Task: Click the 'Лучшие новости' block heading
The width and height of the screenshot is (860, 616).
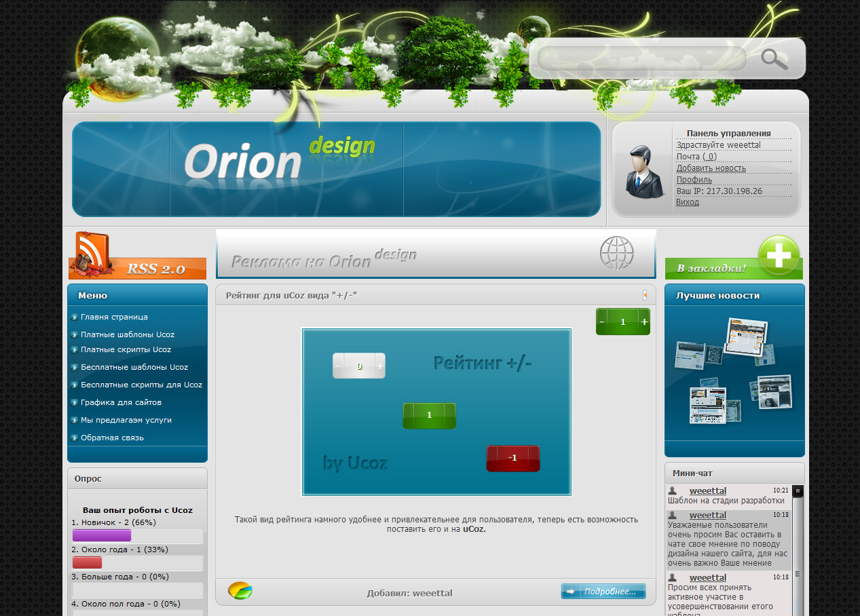Action: pyautogui.click(x=717, y=296)
